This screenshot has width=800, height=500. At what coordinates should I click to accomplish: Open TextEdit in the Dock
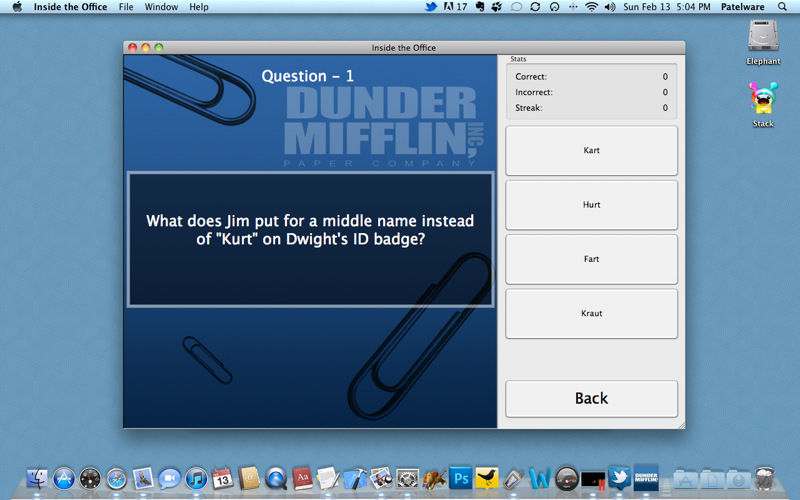tap(329, 479)
